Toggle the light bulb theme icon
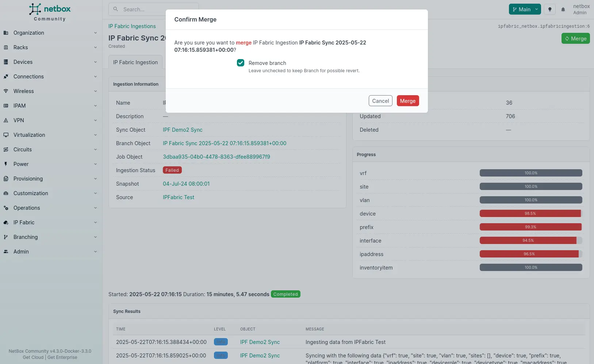Viewport: 594px width, 364px height. tap(549, 9)
